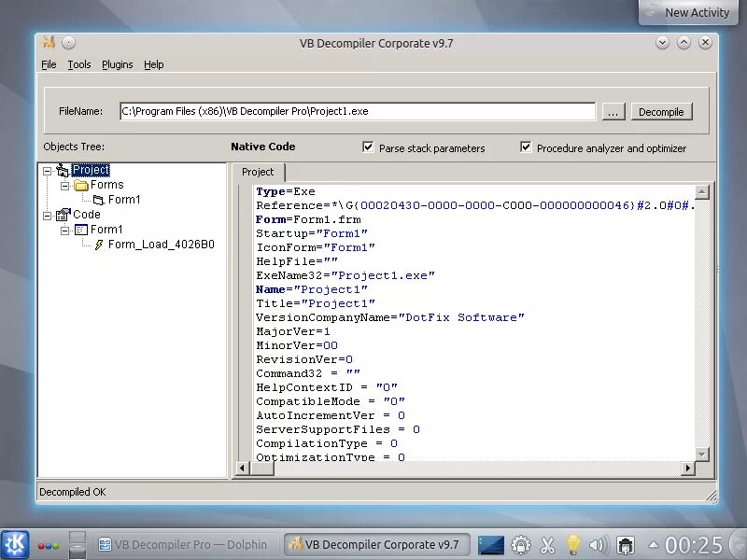Click the 'Form=Form1.frm' line
This screenshot has width=747, height=560.
coord(308,219)
